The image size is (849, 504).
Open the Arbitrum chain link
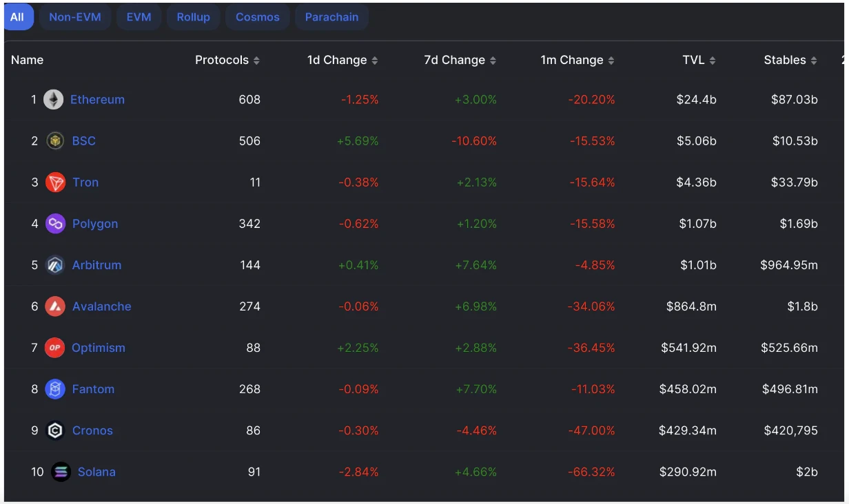click(x=96, y=265)
